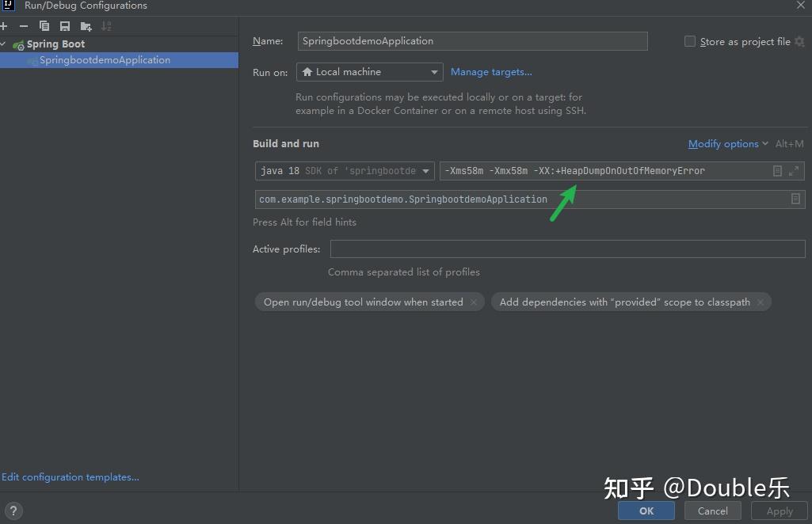
Task: Confirm changes with the OK button
Action: [646, 511]
